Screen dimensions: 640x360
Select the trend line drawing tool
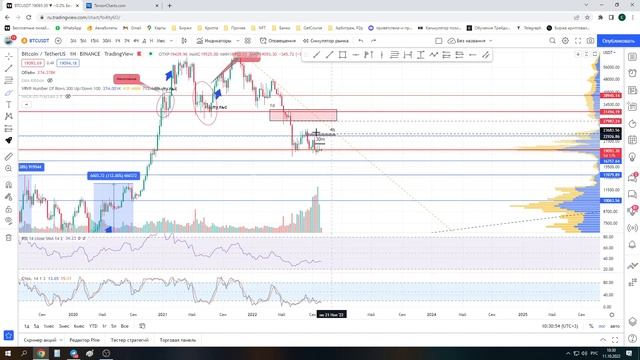(x=9, y=68)
